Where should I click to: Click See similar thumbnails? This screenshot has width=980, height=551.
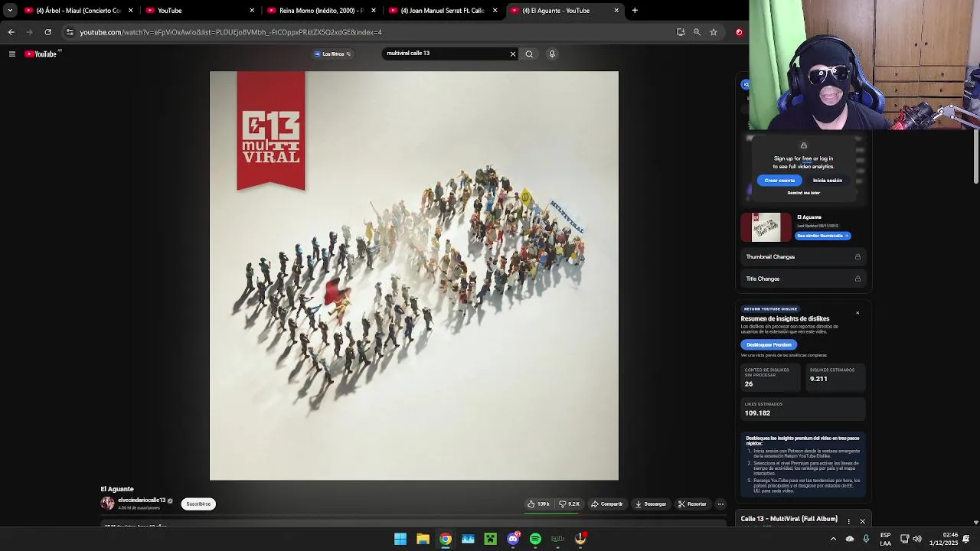(823, 236)
